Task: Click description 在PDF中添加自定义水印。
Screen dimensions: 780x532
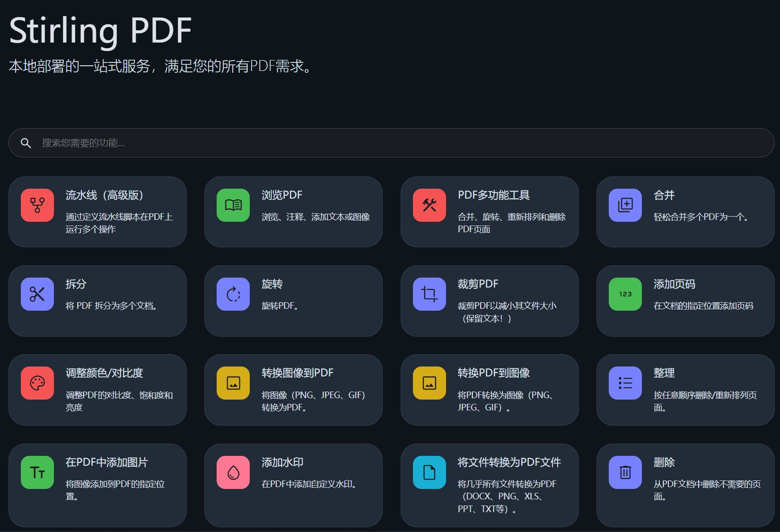Action: point(309,484)
